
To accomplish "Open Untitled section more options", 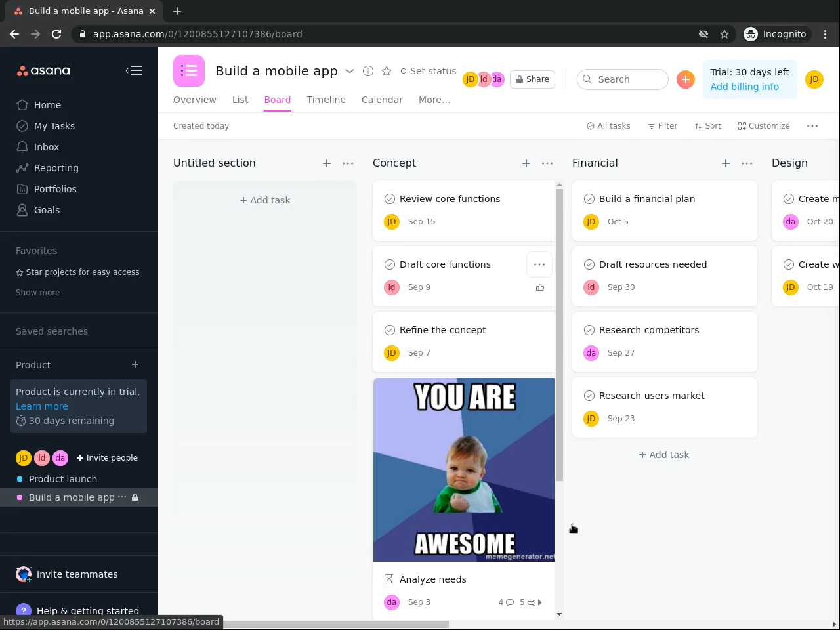I will coord(348,163).
